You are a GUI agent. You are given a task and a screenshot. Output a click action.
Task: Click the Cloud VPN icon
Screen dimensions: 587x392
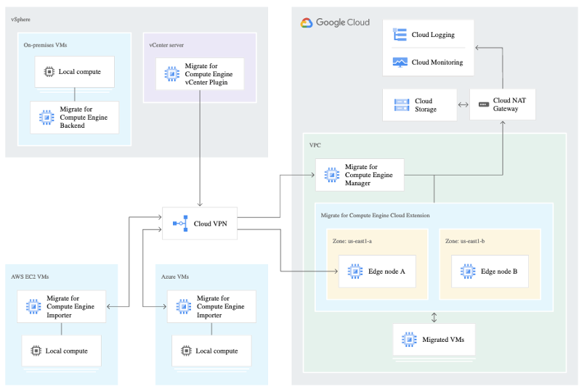[180, 224]
